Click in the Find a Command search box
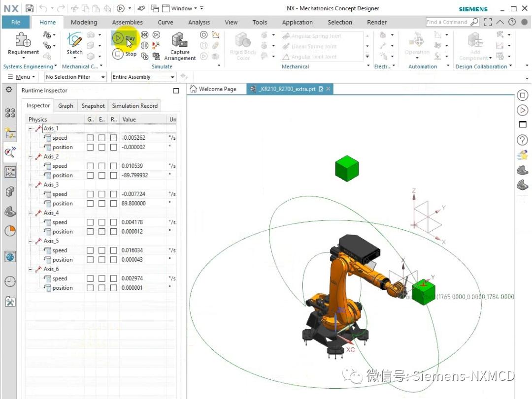The image size is (532, 399). pos(447,22)
